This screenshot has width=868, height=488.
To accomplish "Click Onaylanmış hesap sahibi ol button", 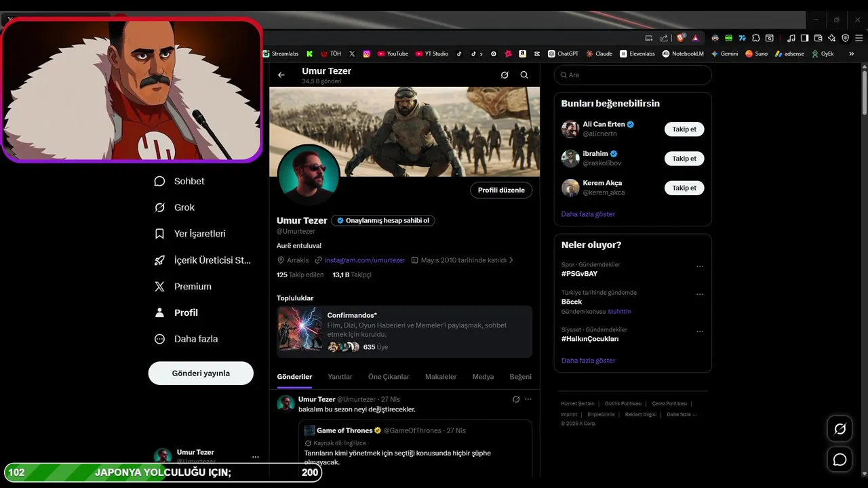I will (382, 220).
